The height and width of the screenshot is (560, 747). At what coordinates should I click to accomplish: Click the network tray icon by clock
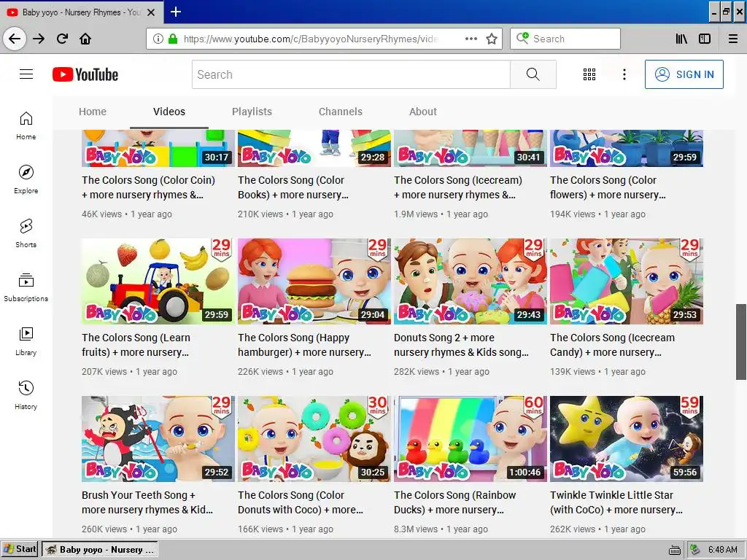click(x=695, y=550)
